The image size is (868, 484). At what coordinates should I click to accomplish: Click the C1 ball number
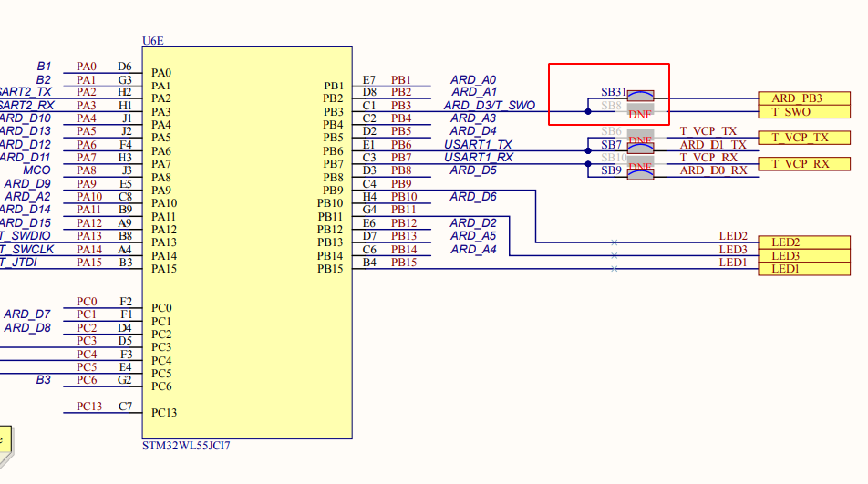369,106
